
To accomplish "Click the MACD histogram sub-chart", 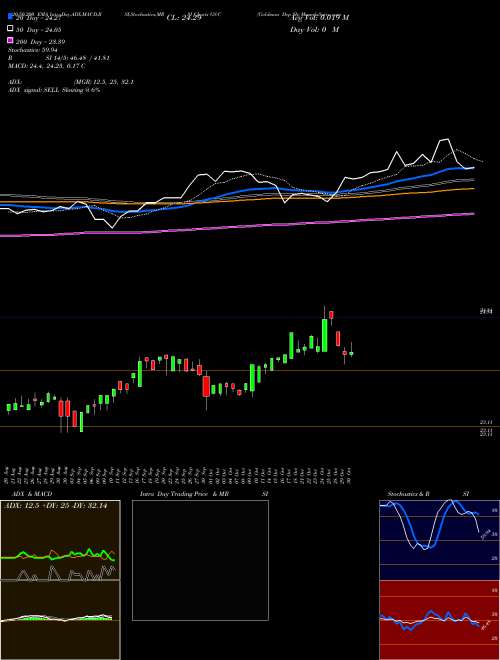I will click(60, 620).
